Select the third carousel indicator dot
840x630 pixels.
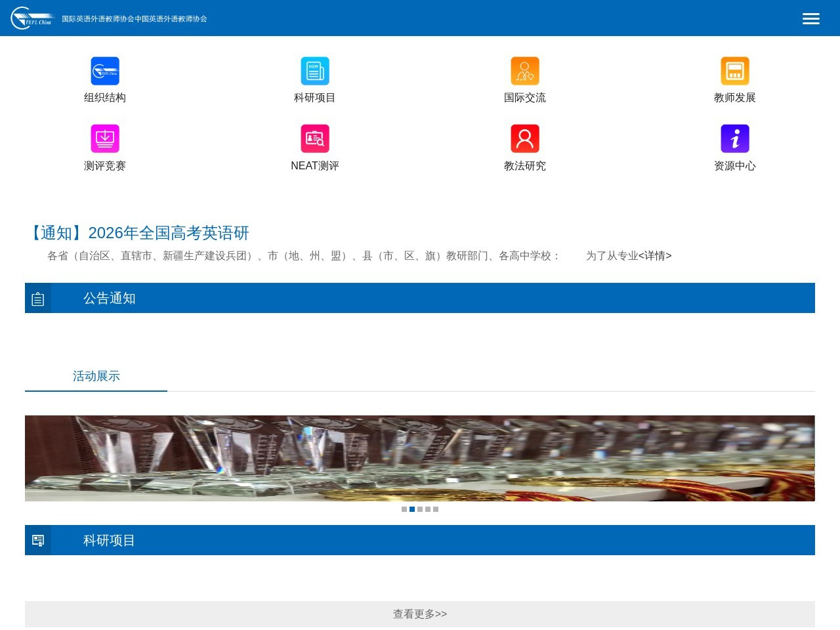tap(420, 509)
